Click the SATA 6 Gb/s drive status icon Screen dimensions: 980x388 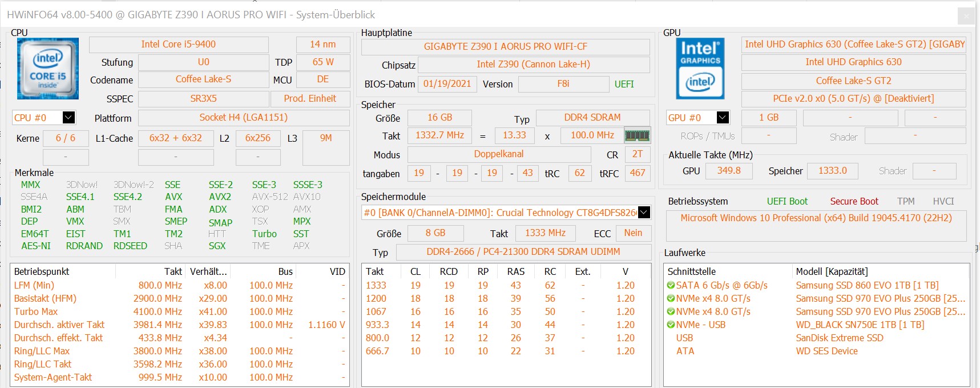click(671, 285)
